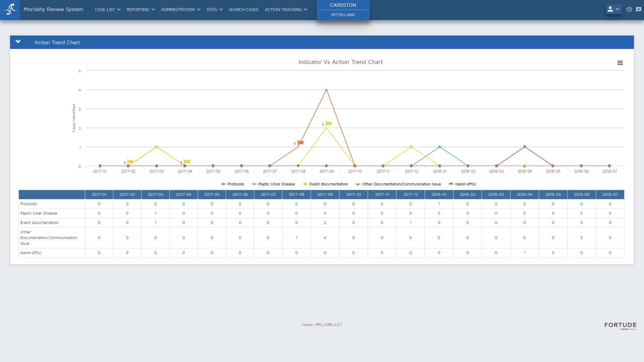The width and height of the screenshot is (644, 362).
Task: Click the yellow flag marker near 2017-04
Action: [x=187, y=162]
